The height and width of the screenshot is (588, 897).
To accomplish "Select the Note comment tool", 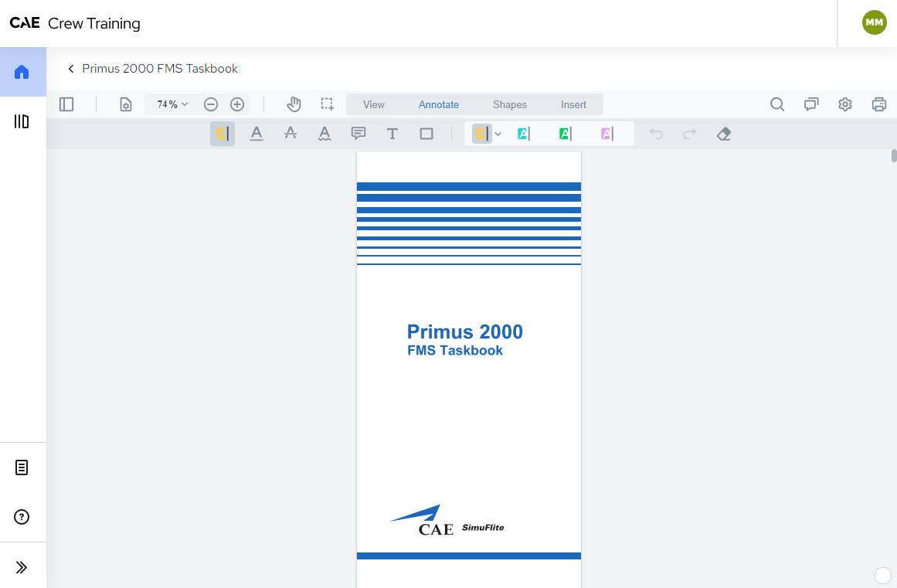I will (x=358, y=134).
